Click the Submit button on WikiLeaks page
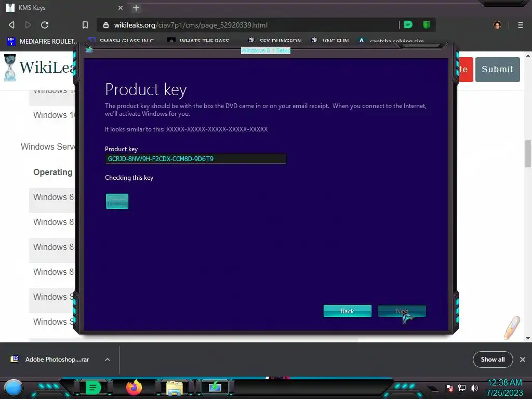Viewport: 532px width, 399px height. (497, 69)
